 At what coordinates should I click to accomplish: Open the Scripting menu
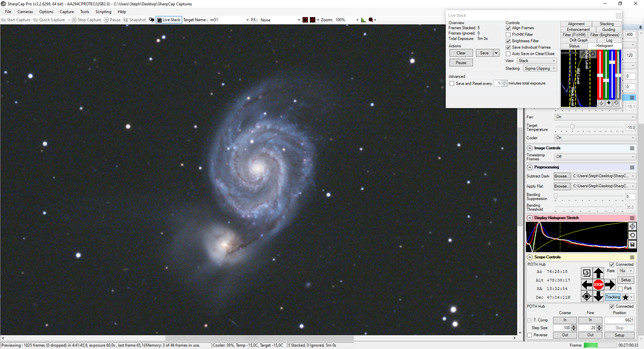coord(103,12)
